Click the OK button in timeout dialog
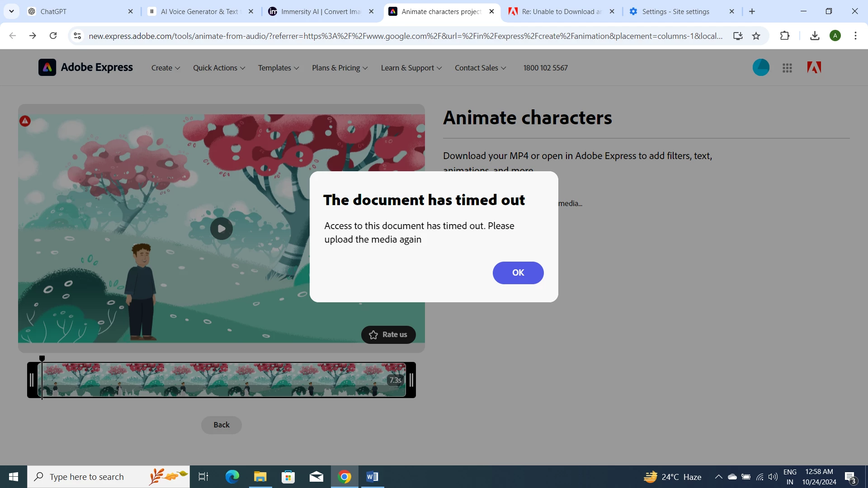 tap(518, 272)
